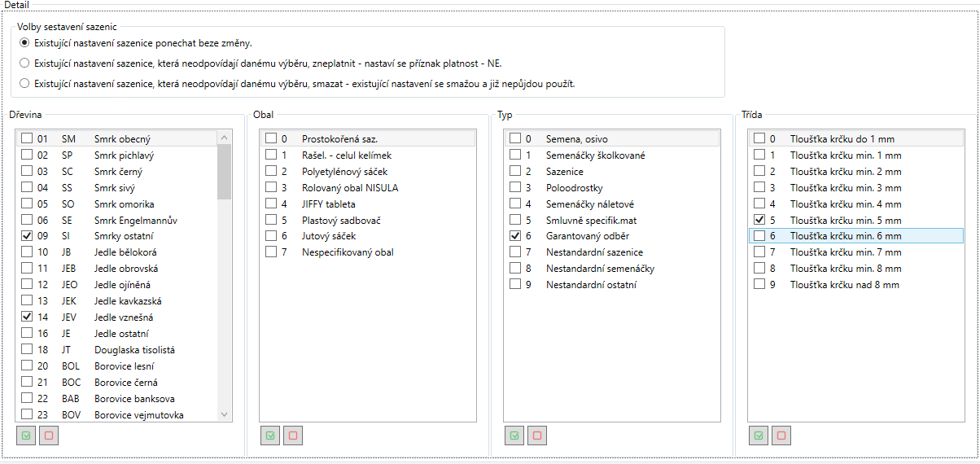Select the Douglaska tisolistá row

[x=134, y=350]
